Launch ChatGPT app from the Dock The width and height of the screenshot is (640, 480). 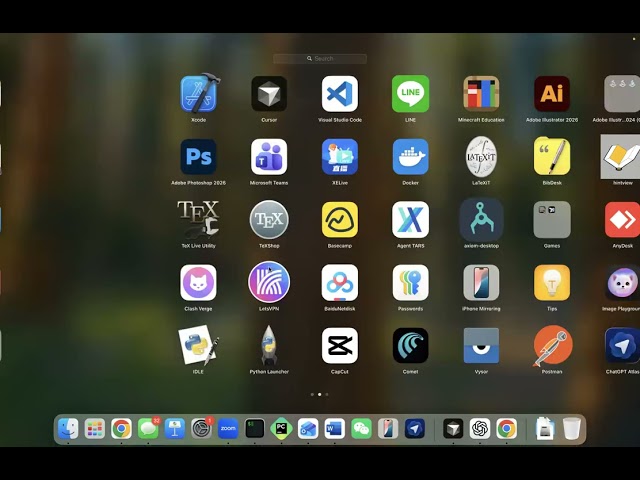click(x=480, y=429)
